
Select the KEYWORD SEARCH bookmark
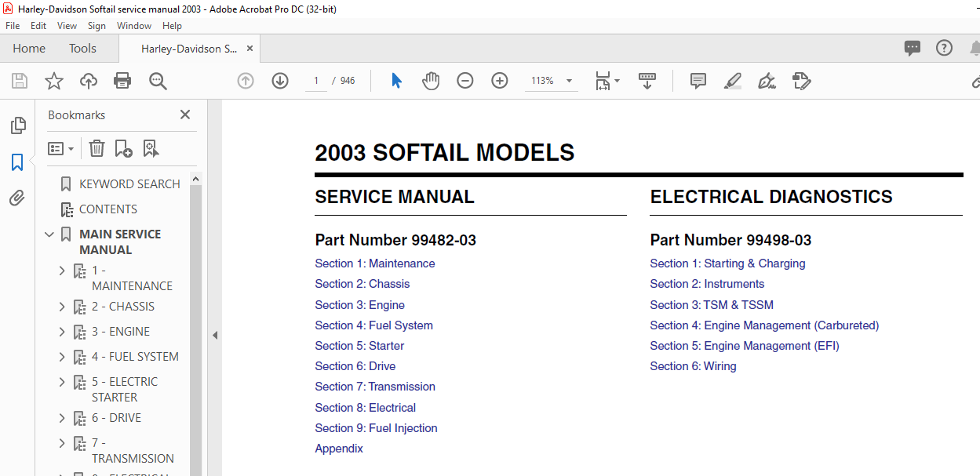click(x=129, y=184)
